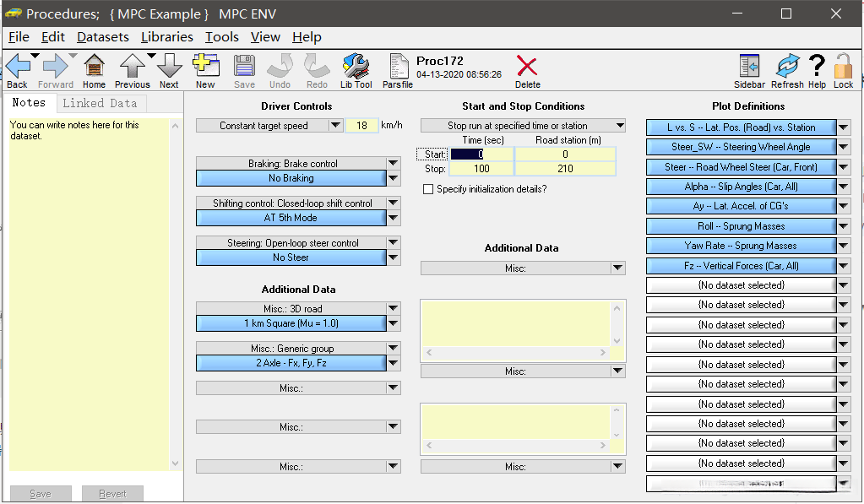Click 2 Axle - Fx, Fy, Fz link
Screen dimensions: 864x504
pyautogui.click(x=291, y=363)
